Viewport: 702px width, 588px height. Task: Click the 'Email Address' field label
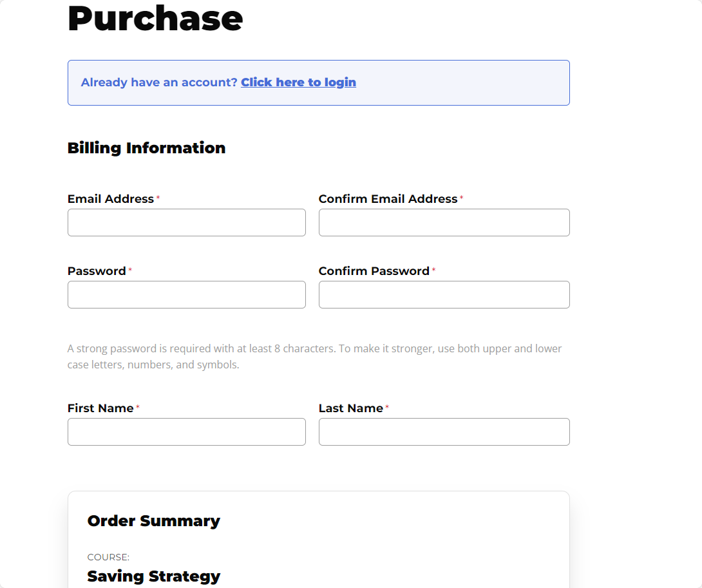111,199
